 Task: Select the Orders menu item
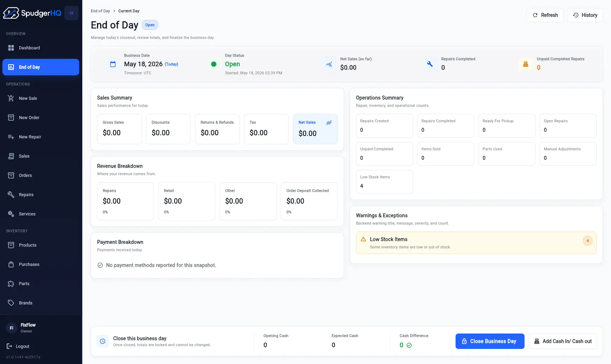(x=41, y=176)
